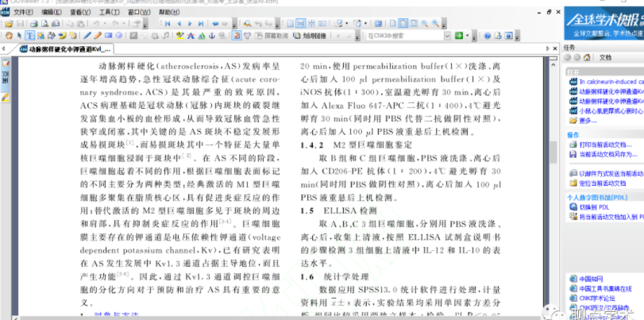
Task: Click the 知网链接 button in toolbar
Action: pos(309,36)
